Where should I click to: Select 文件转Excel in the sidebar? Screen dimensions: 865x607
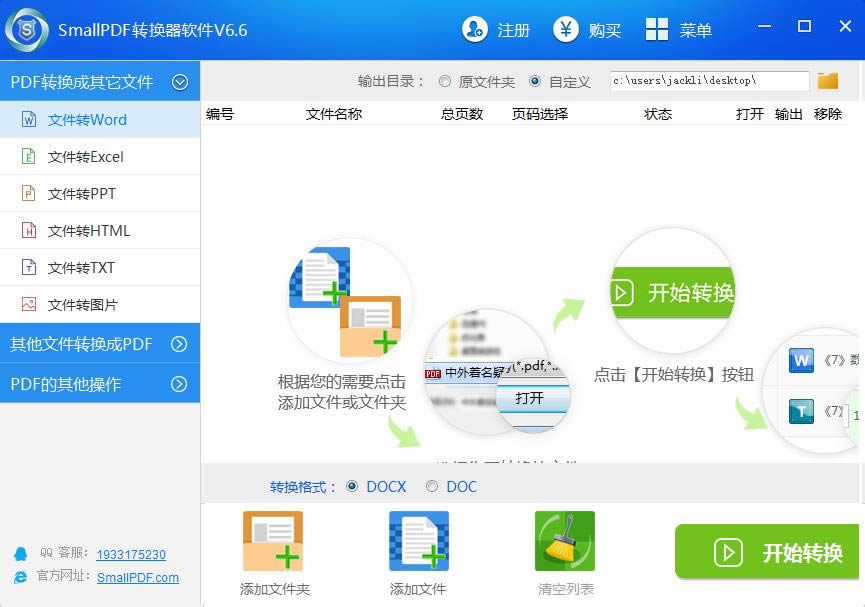[x=100, y=156]
